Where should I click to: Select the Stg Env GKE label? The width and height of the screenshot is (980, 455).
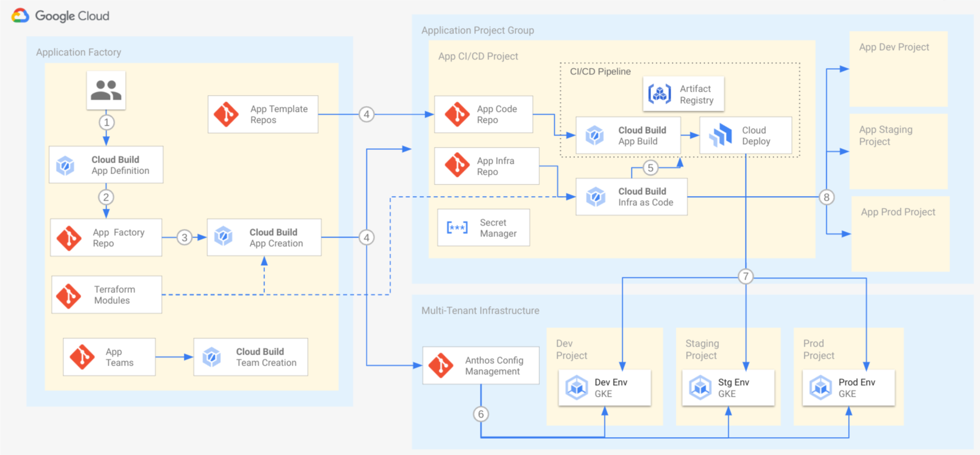pos(733,388)
